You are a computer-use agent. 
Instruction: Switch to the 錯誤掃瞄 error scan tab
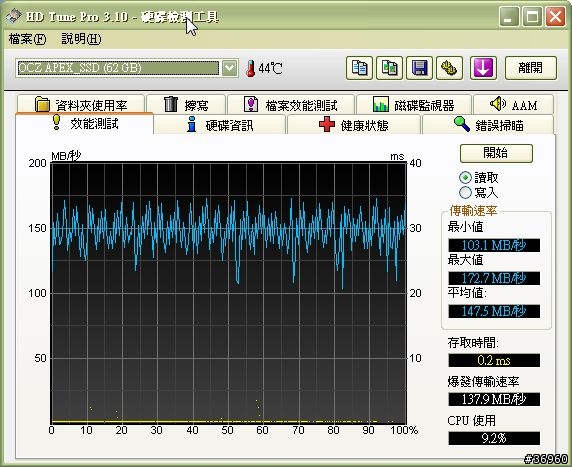click(x=488, y=125)
